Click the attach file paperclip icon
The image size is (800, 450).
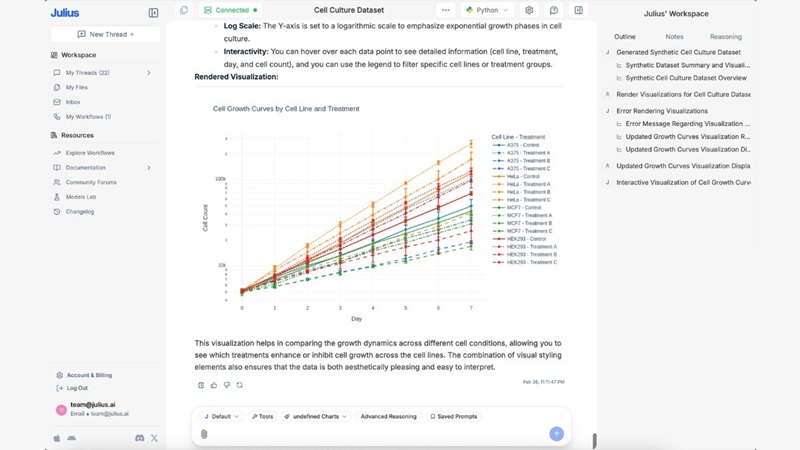coord(204,434)
